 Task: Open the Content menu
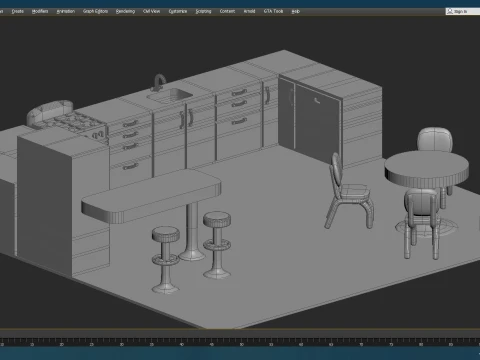227,11
